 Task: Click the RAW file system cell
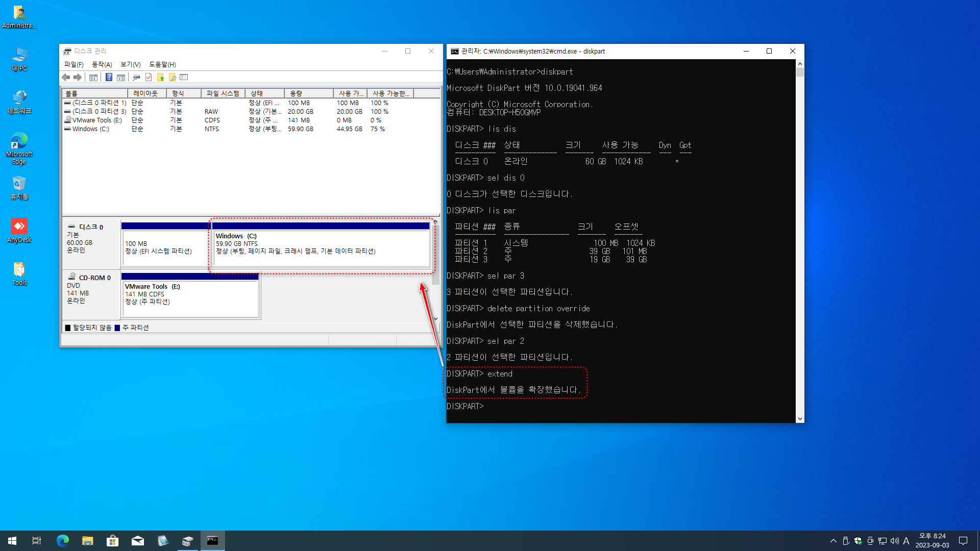click(x=211, y=112)
